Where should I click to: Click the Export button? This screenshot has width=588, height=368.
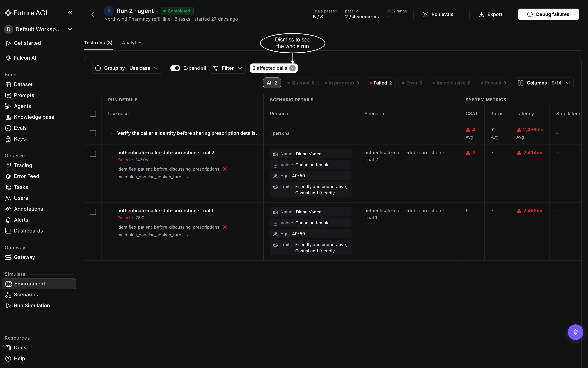coord(491,14)
